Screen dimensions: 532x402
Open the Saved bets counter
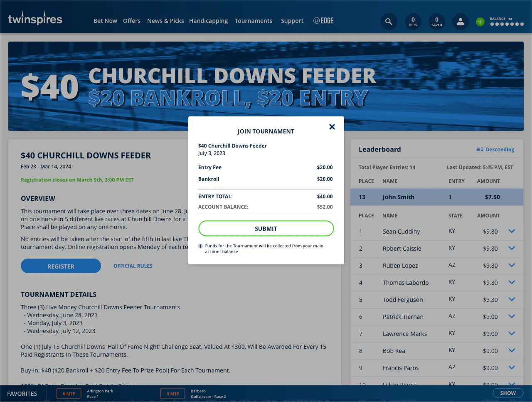coord(436,22)
